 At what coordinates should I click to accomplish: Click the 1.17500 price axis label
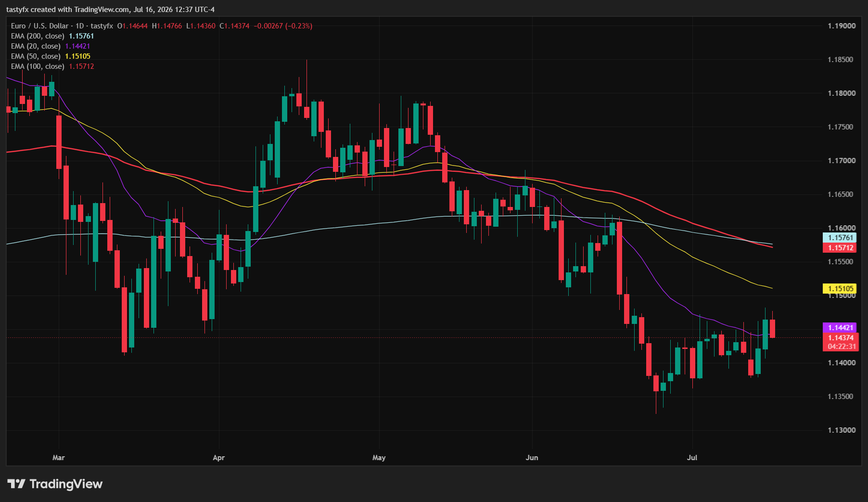(842, 127)
